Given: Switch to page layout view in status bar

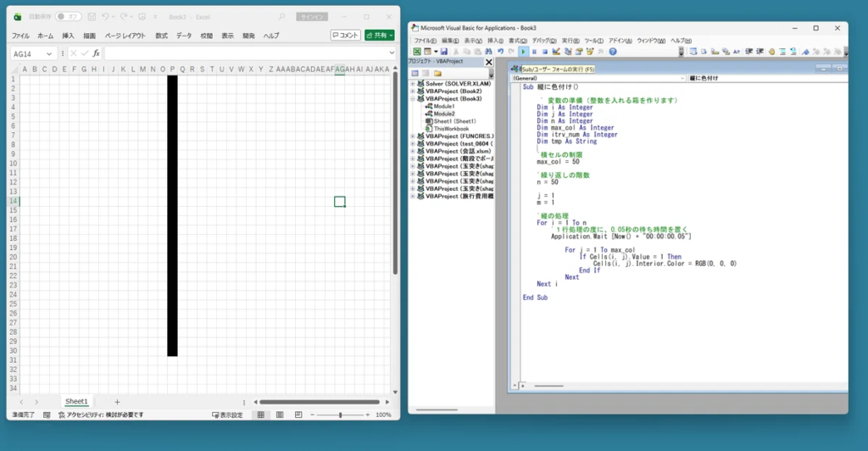Looking at the screenshot, I should tap(279, 415).
